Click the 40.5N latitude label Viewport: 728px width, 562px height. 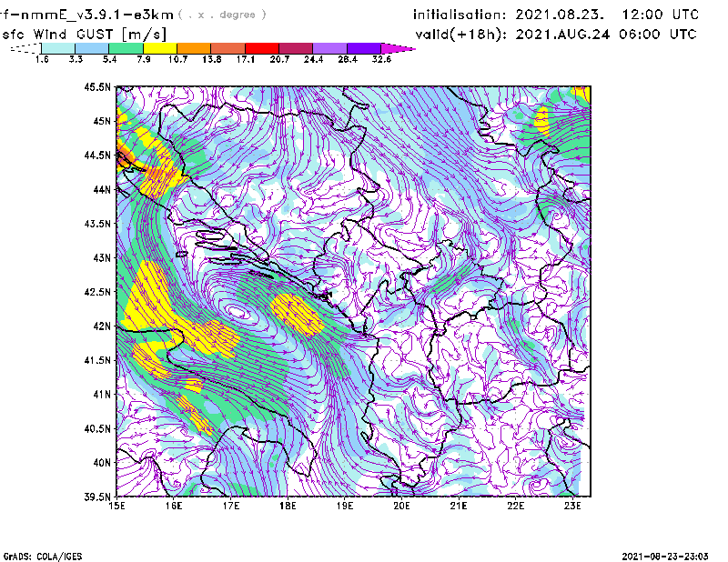pos(97,428)
